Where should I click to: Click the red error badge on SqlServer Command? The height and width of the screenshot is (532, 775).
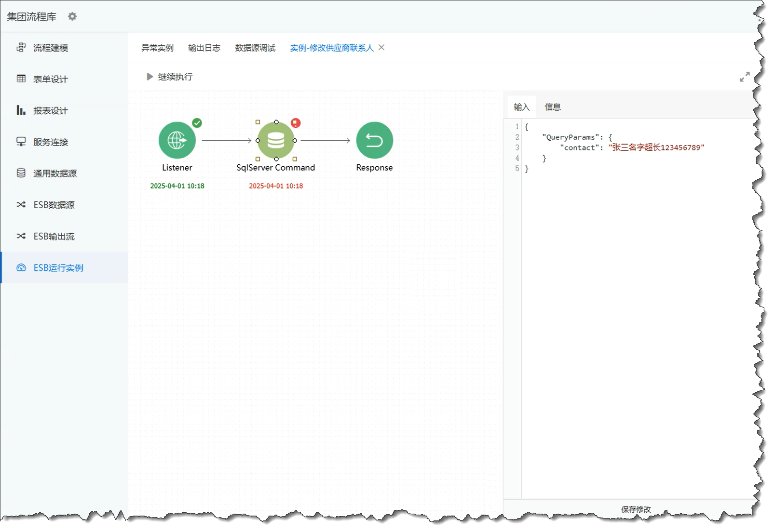tap(296, 123)
